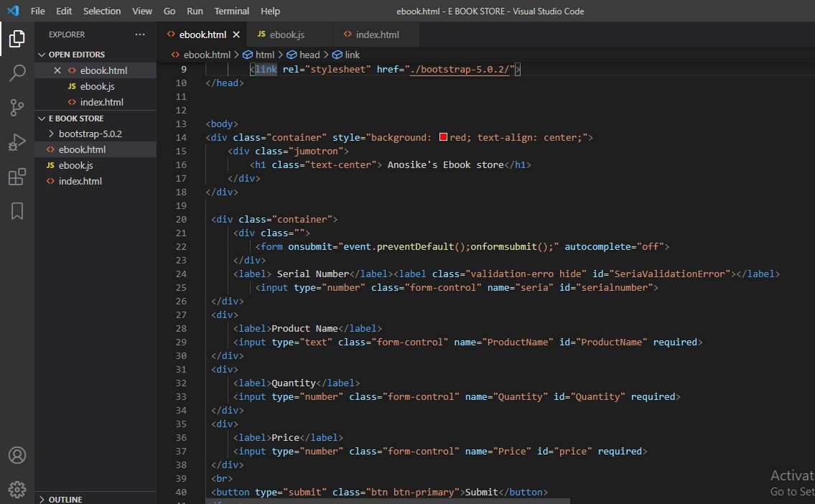Viewport: 815px width, 504px height.
Task: Open the File menu
Action: pos(37,11)
